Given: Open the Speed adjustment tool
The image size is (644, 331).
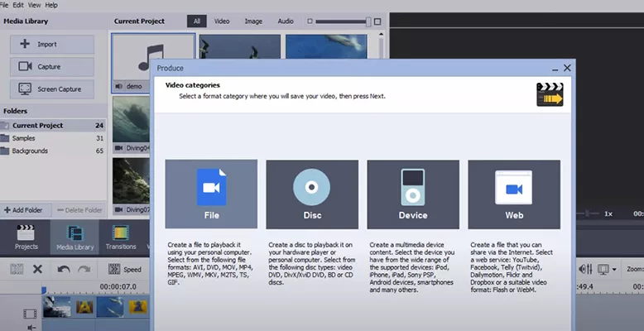Looking at the screenshot, I should tap(125, 270).
